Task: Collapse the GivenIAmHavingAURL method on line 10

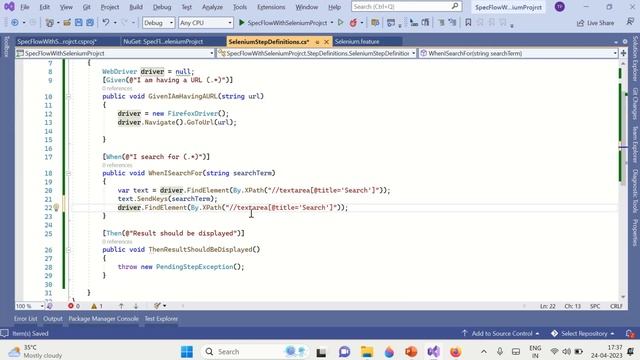Action: [68, 97]
